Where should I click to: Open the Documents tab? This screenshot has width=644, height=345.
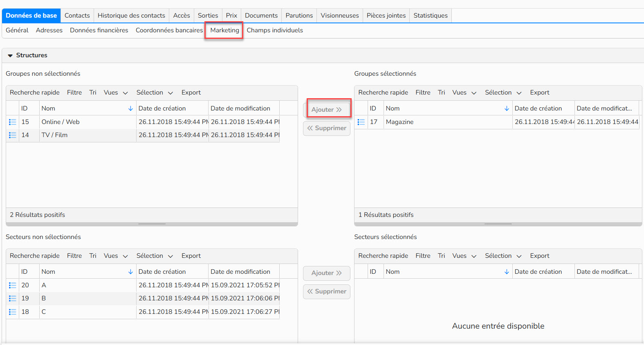click(x=261, y=16)
